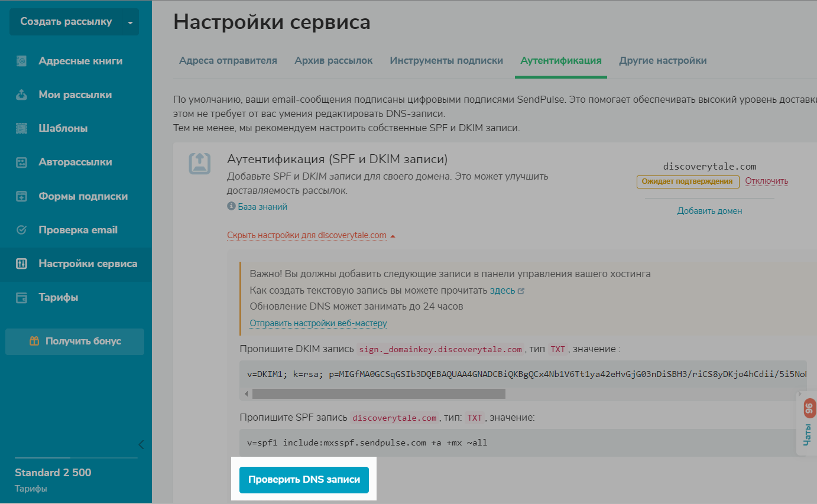Click the Address books sidebar icon
The width and height of the screenshot is (817, 504).
[x=22, y=61]
